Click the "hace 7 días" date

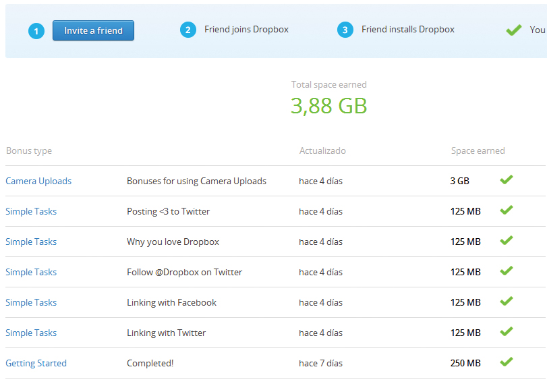click(320, 364)
